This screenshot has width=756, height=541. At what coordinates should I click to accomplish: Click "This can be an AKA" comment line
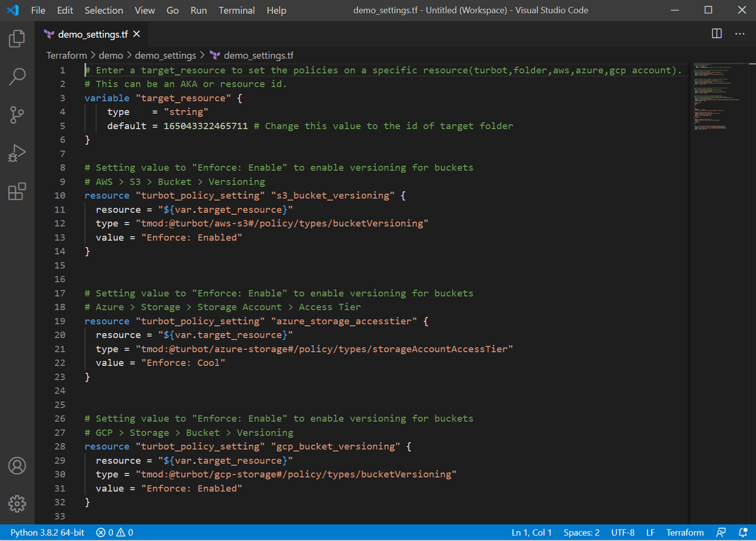[x=186, y=84]
